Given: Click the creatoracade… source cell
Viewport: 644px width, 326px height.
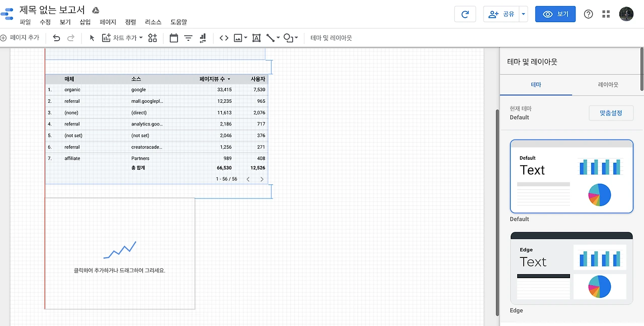Looking at the screenshot, I should pyautogui.click(x=147, y=147).
